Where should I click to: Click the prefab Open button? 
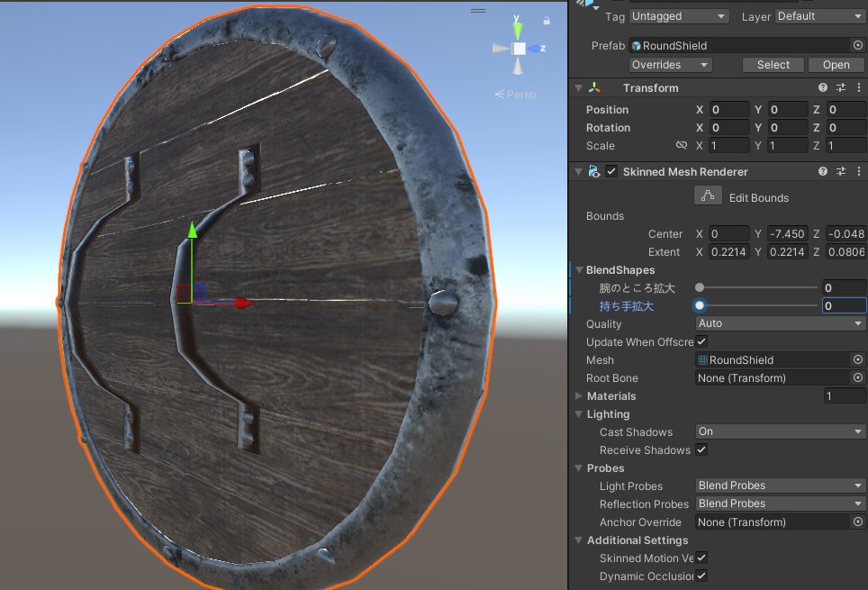click(x=836, y=65)
